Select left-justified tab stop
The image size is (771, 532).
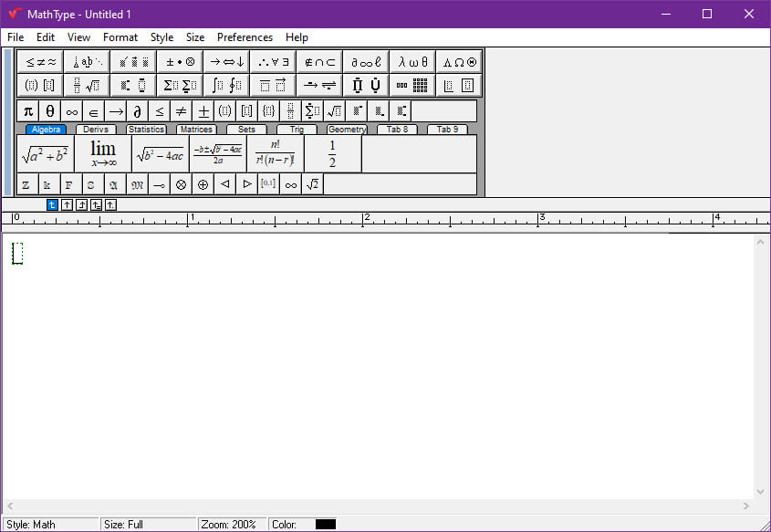[52, 205]
